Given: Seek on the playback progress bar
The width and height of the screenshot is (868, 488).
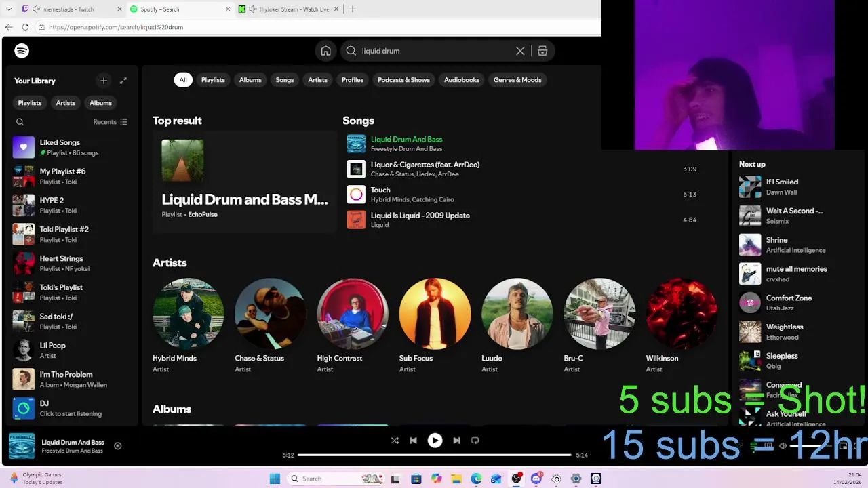Looking at the screenshot, I should (x=435, y=455).
